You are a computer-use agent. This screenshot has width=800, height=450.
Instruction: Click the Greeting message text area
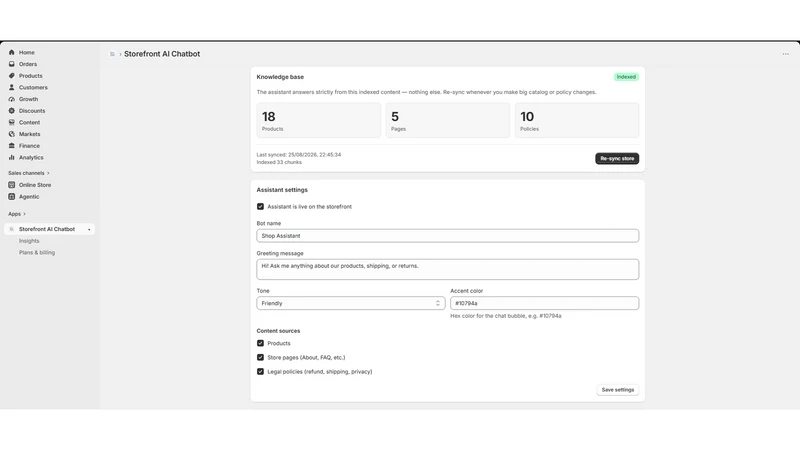click(x=447, y=269)
